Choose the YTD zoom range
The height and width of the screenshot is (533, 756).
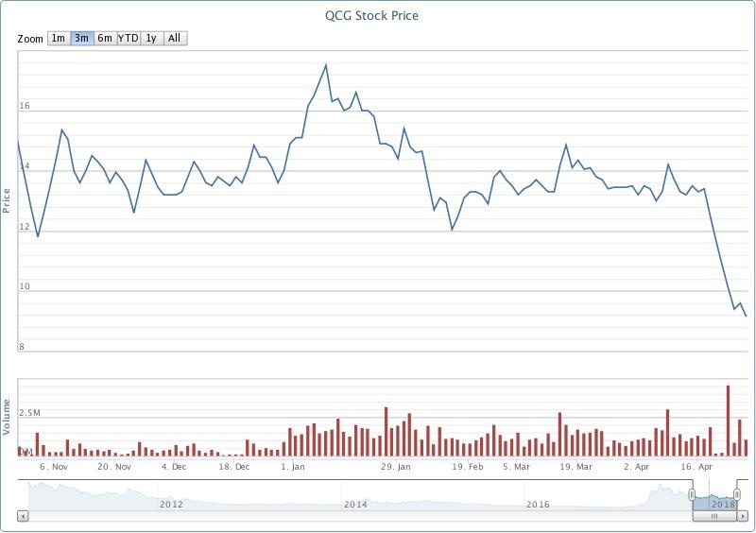[129, 39]
